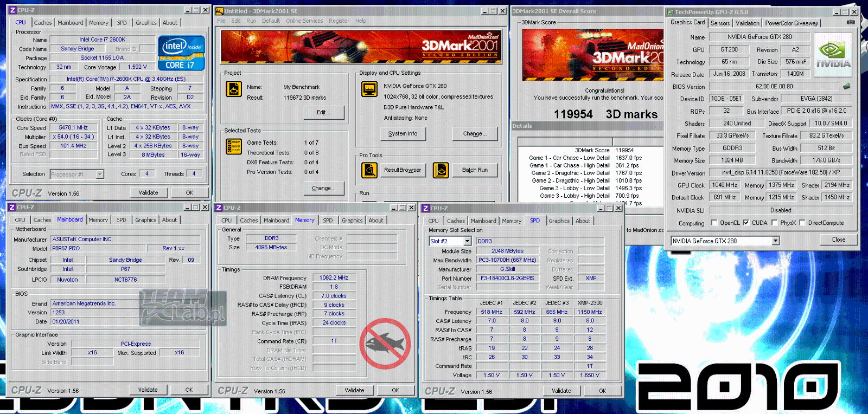Click the GPU Clock value 1040 MHz
868x414 pixels.
coord(724,185)
